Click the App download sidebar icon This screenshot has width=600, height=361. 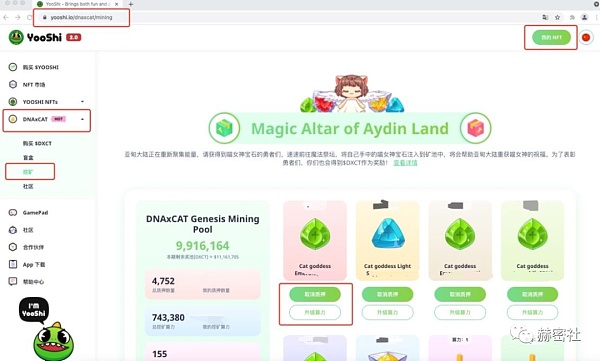click(x=13, y=264)
